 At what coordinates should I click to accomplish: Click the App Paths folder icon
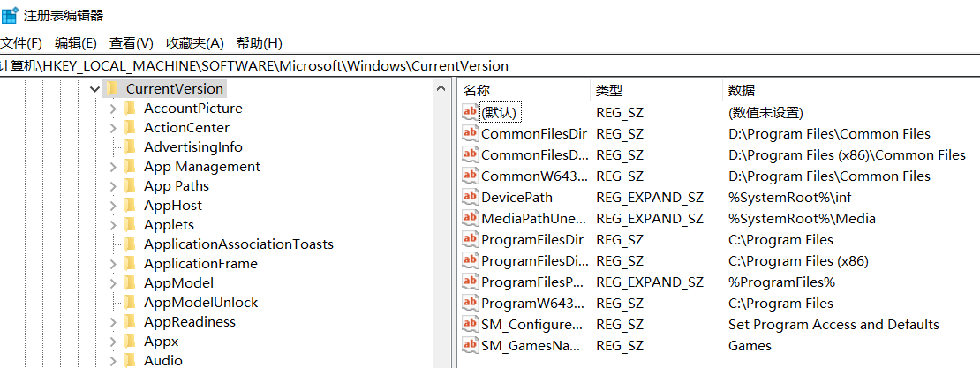coord(130,185)
